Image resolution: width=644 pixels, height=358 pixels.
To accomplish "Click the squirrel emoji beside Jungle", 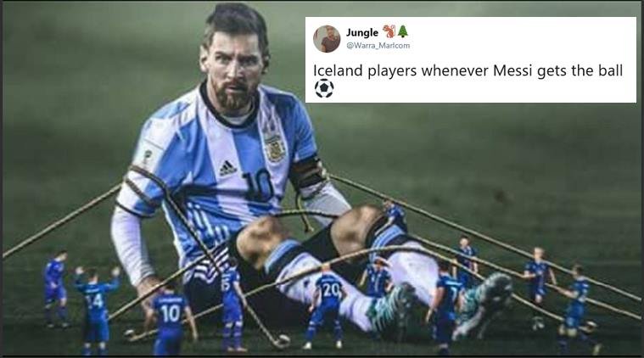I will click(x=389, y=31).
